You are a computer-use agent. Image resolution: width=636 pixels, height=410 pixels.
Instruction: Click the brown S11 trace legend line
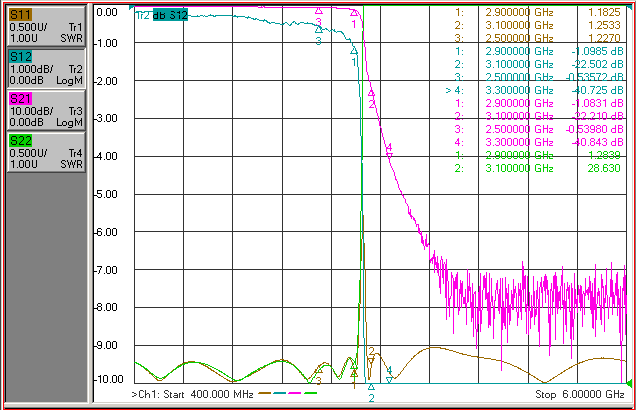tap(264, 393)
